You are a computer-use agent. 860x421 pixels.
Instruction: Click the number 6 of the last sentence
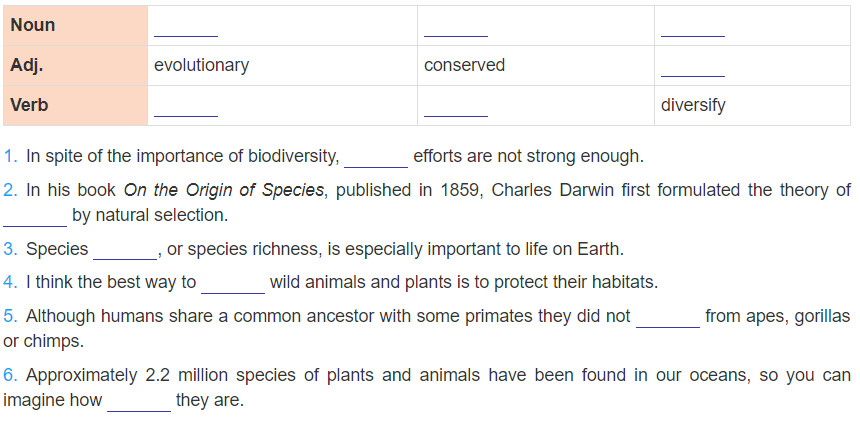click(x=9, y=376)
